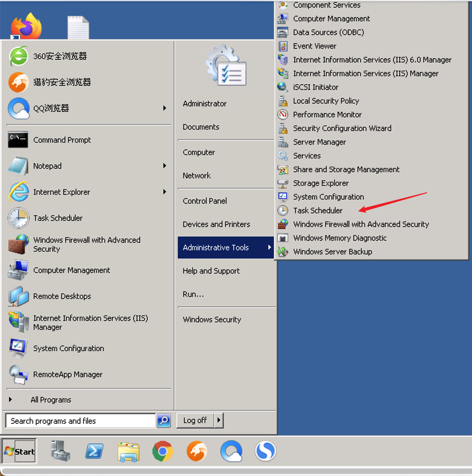Launch PowerShell from the taskbar
Image resolution: width=472 pixels, height=476 pixels.
click(94, 451)
